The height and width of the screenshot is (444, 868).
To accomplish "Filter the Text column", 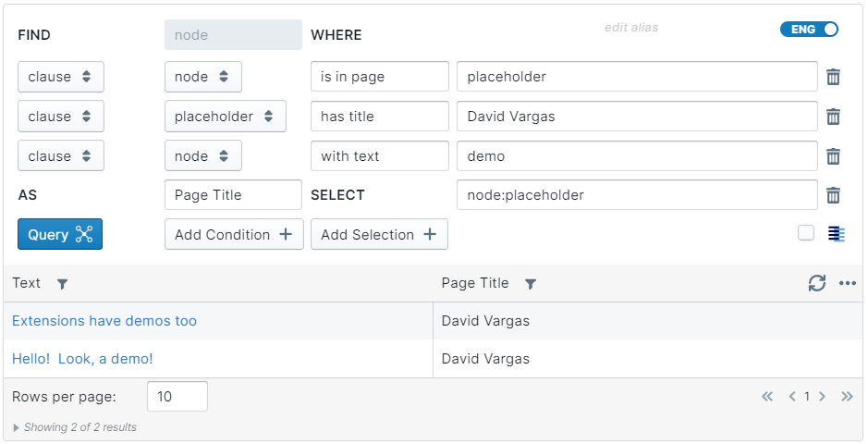I will click(62, 284).
